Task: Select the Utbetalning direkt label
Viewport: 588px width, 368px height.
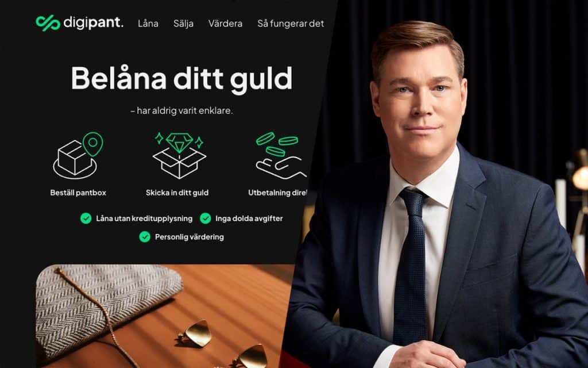Action: [277, 193]
